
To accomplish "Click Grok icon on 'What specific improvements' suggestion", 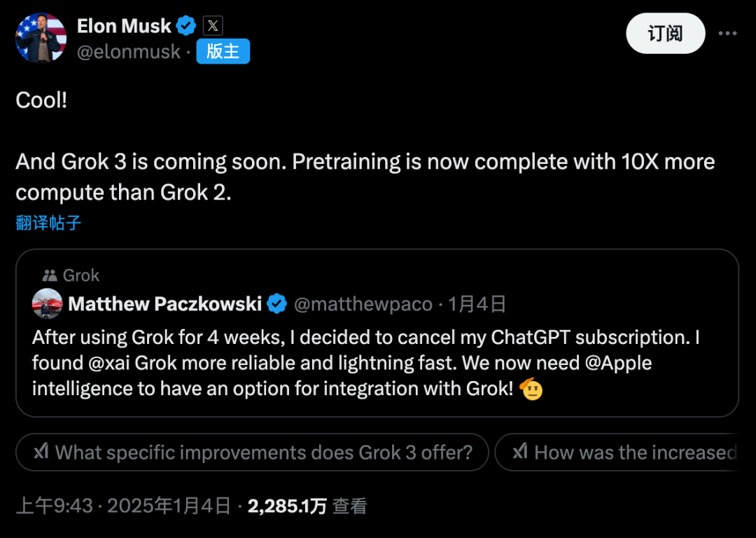I will (x=41, y=452).
